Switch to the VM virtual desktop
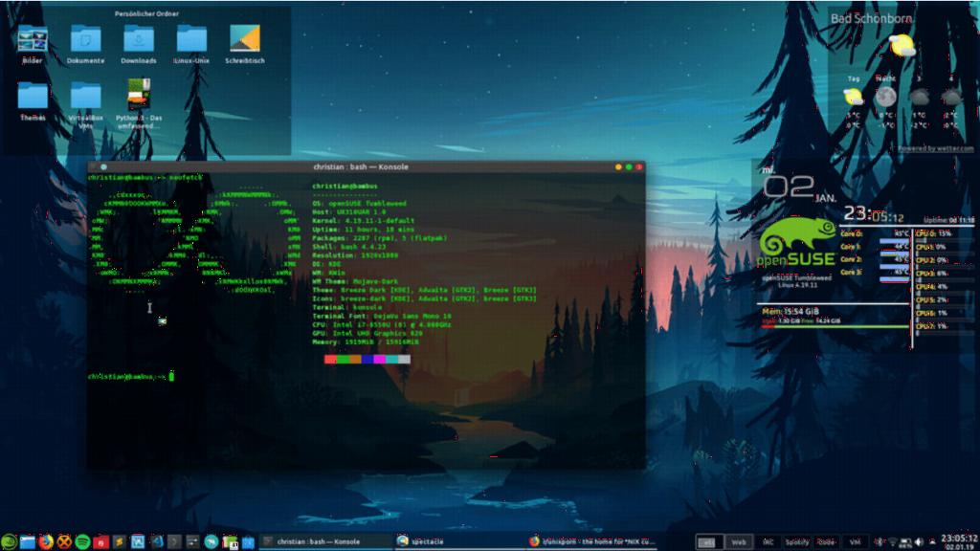The width and height of the screenshot is (980, 551). point(855,542)
